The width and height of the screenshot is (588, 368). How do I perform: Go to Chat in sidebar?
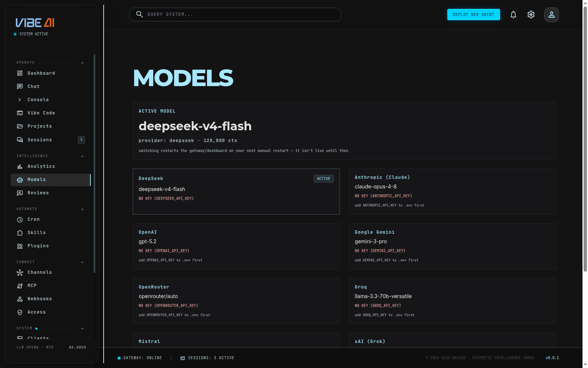(x=51, y=86)
